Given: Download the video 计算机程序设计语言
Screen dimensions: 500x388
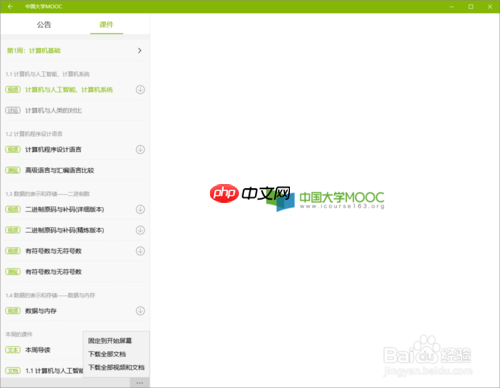Looking at the screenshot, I should pos(140,150).
